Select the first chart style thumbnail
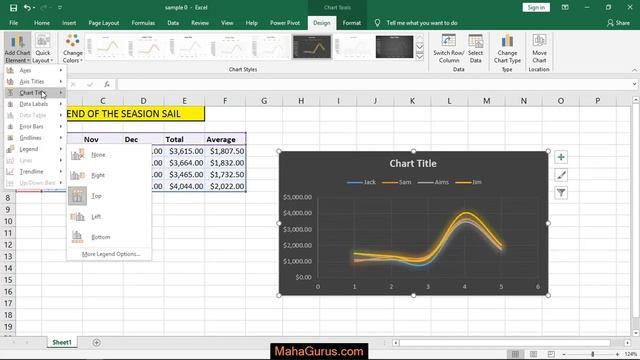 105,47
